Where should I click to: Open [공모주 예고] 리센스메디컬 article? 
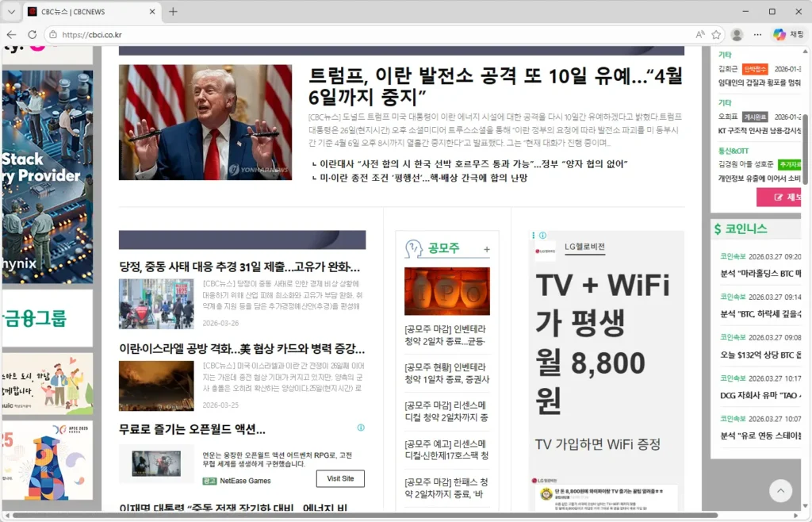pos(446,450)
